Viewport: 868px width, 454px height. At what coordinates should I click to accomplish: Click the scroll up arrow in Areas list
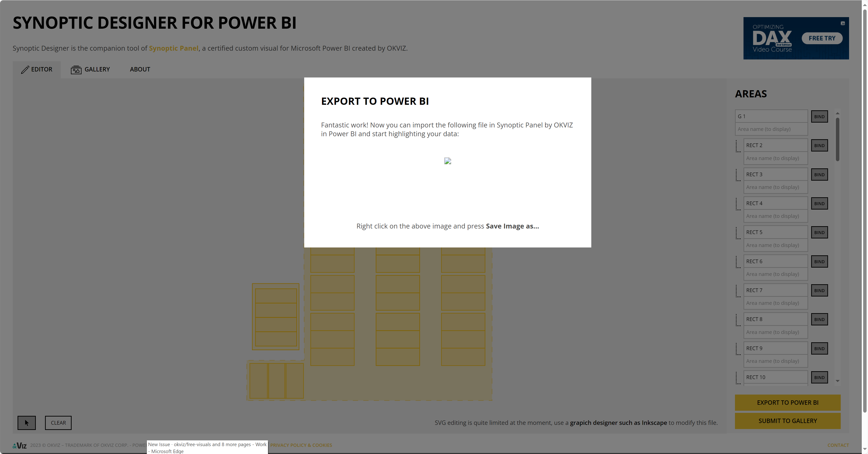click(837, 113)
